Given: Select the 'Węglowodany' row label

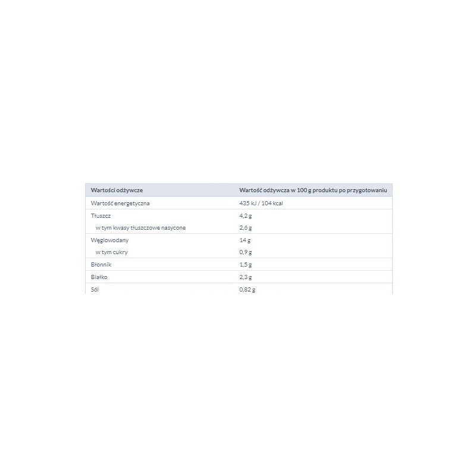Looking at the screenshot, I should 109,240.
